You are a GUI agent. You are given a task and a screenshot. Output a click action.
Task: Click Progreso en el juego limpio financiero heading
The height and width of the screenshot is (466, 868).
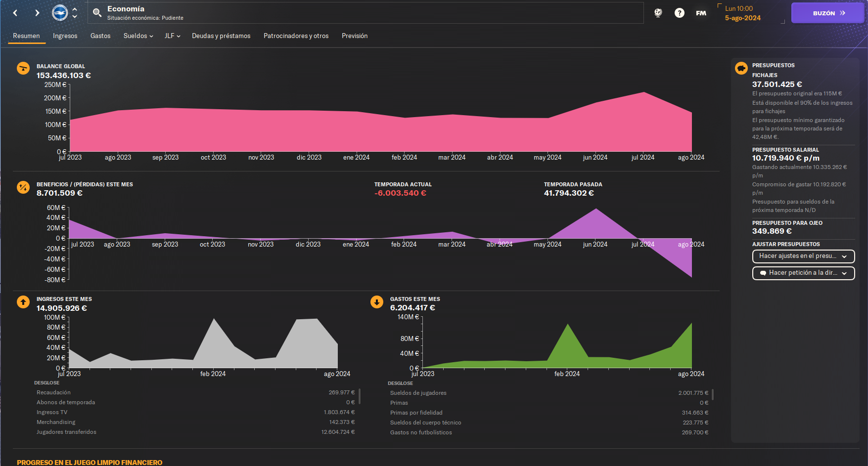[x=90, y=463]
